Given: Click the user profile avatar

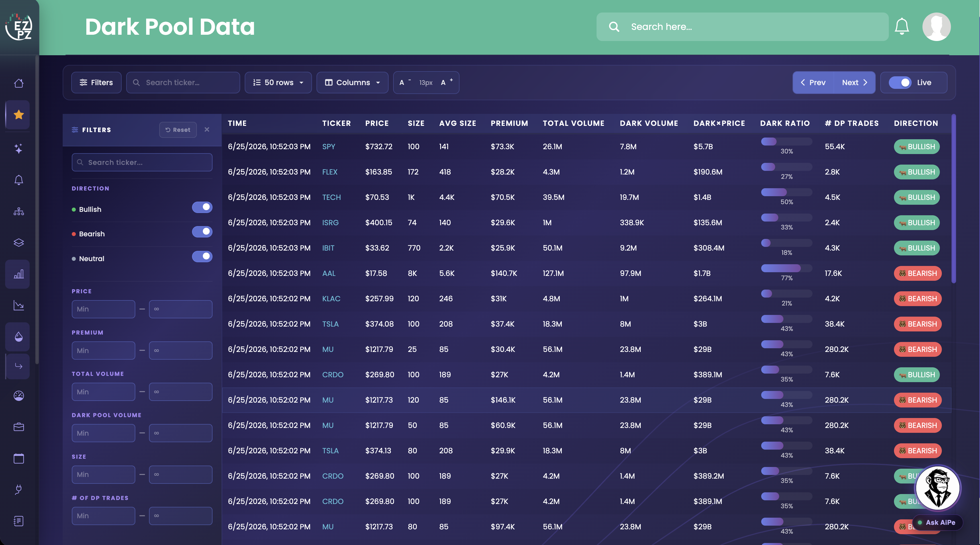Looking at the screenshot, I should (936, 26).
